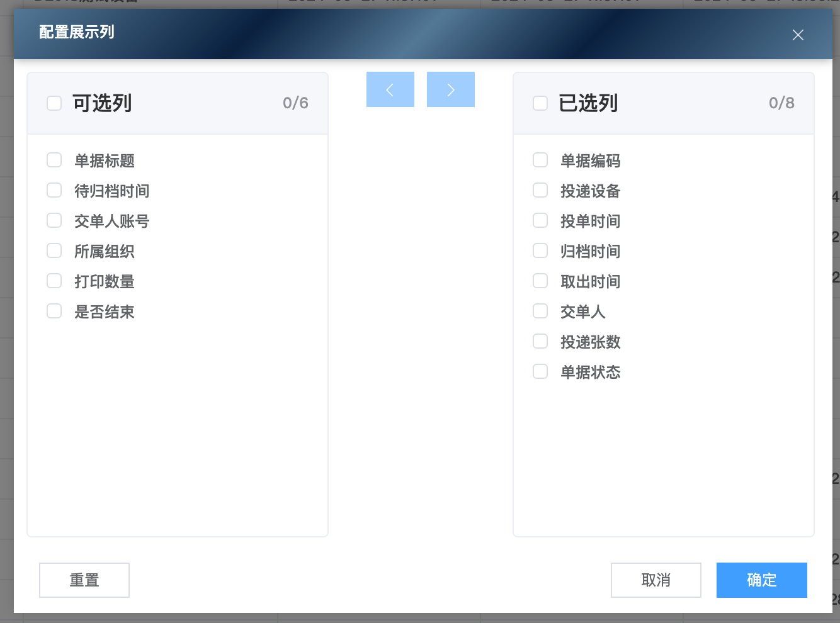Viewport: 840px width, 623px height.
Task: Click the right arrow transfer button
Action: coord(451,89)
